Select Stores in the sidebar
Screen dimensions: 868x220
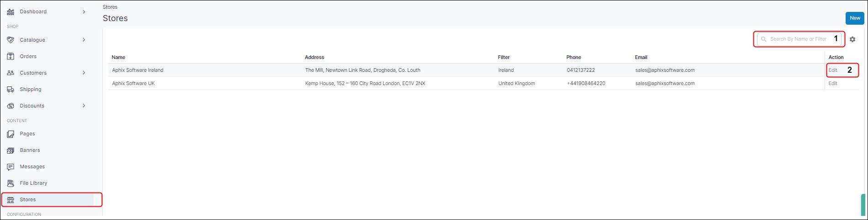28,200
